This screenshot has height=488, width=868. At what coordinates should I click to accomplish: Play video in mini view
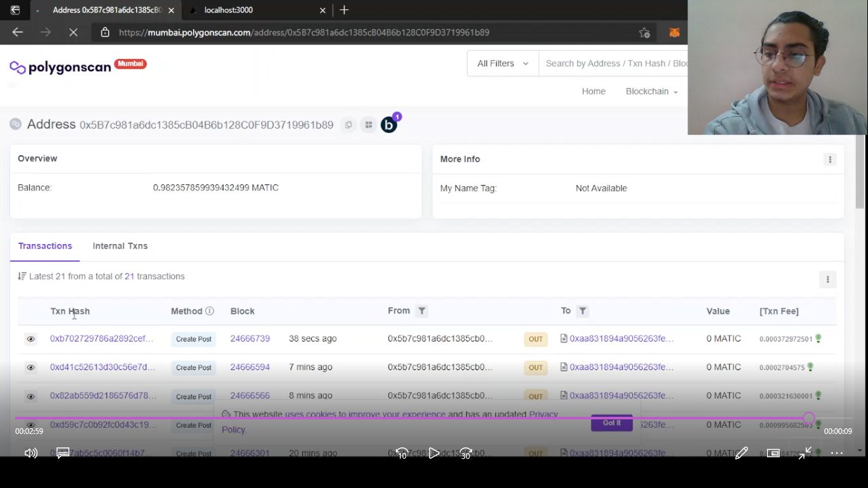(x=773, y=453)
